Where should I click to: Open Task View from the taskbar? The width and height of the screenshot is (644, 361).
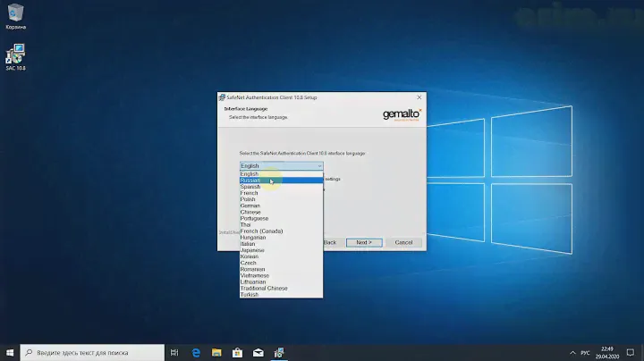point(174,352)
